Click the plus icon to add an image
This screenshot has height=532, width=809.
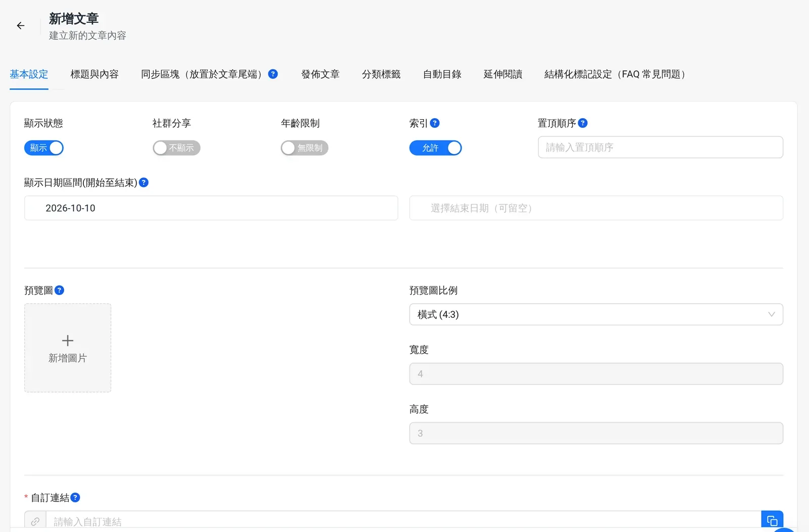68,341
